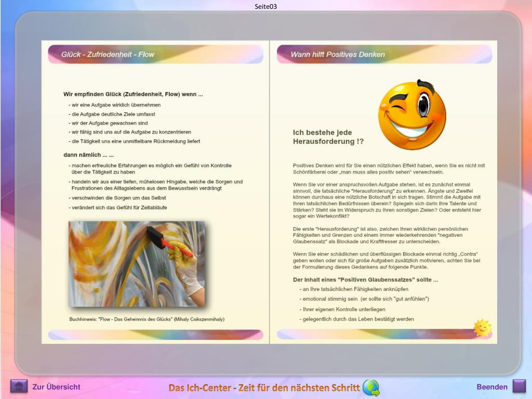
Task: Click the 'dann nämlich ... ...' heading
Action: (88, 155)
